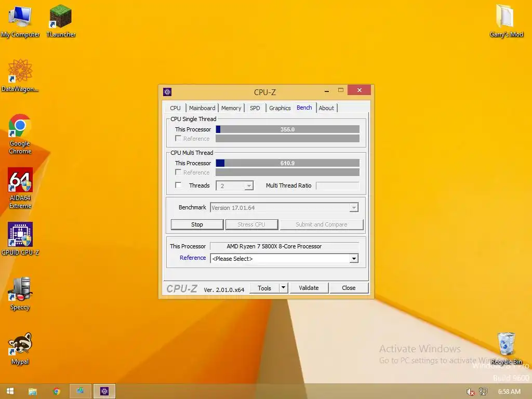This screenshot has width=532, height=399.
Task: Click multi thread score bar 610.9
Action: tap(287, 163)
